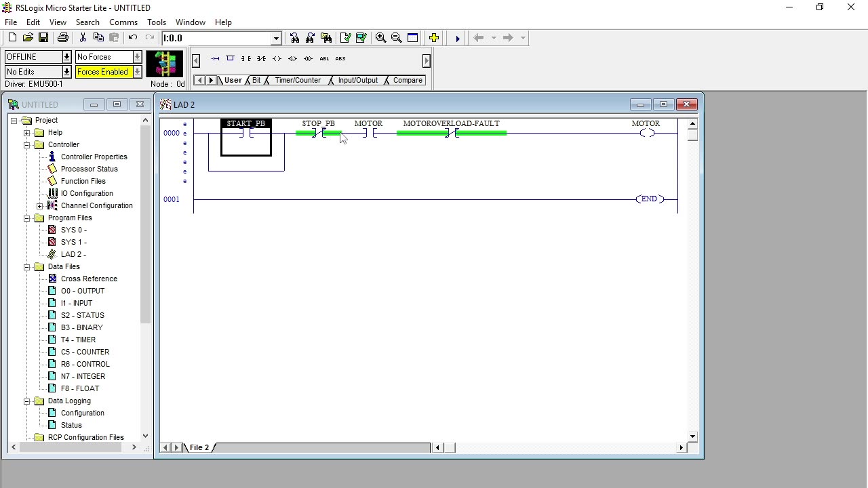Open the Cross Reference data file

pyautogui.click(x=88, y=279)
